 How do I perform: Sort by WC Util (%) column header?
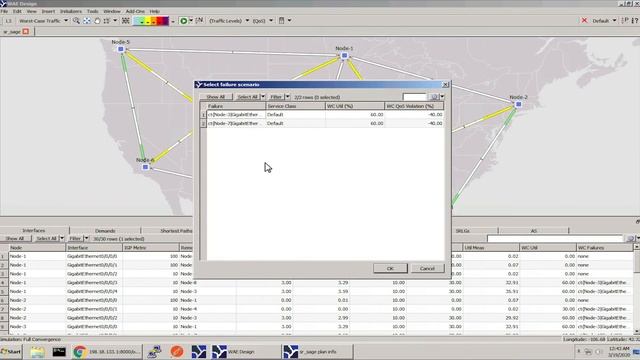click(355, 106)
